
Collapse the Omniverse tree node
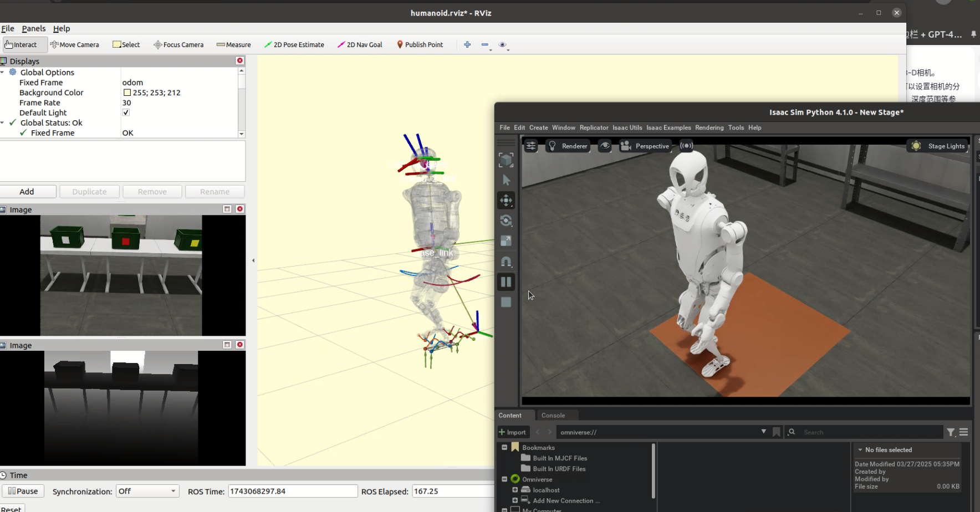tap(504, 479)
